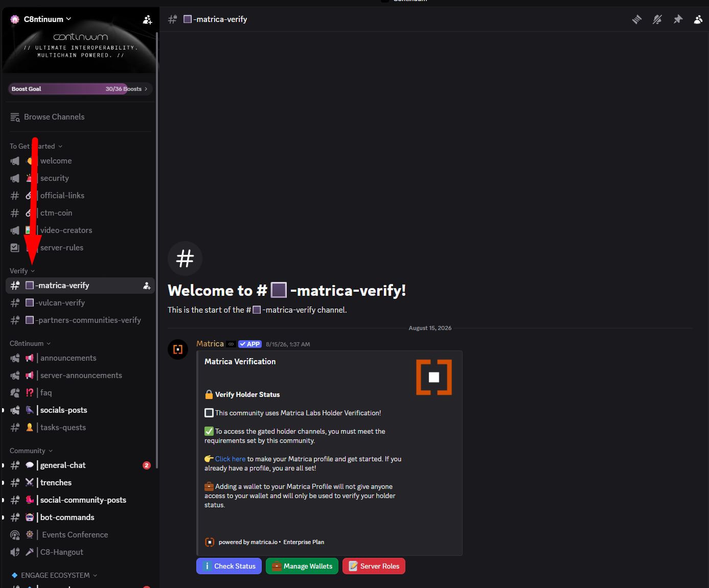Screen dimensions: 709x588
Task: Click the muted notification bell icon
Action: coord(657,19)
